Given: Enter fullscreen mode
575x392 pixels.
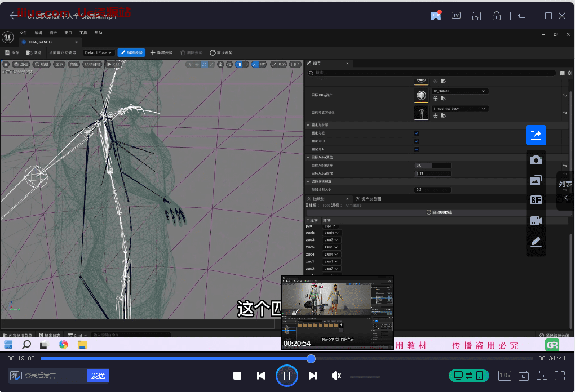Looking at the screenshot, I should [x=560, y=375].
